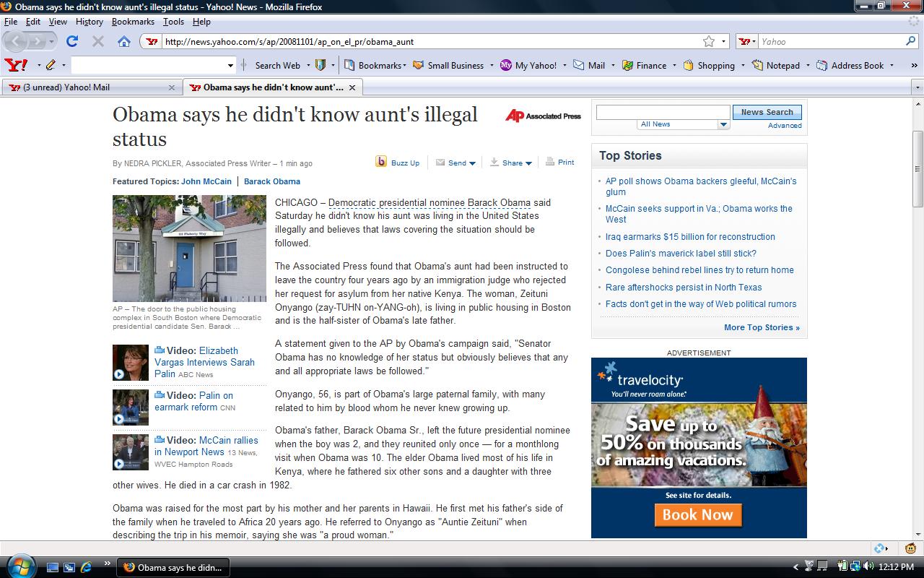This screenshot has height=578, width=924.
Task: Go to Firefox Home icon
Action: coord(123,41)
